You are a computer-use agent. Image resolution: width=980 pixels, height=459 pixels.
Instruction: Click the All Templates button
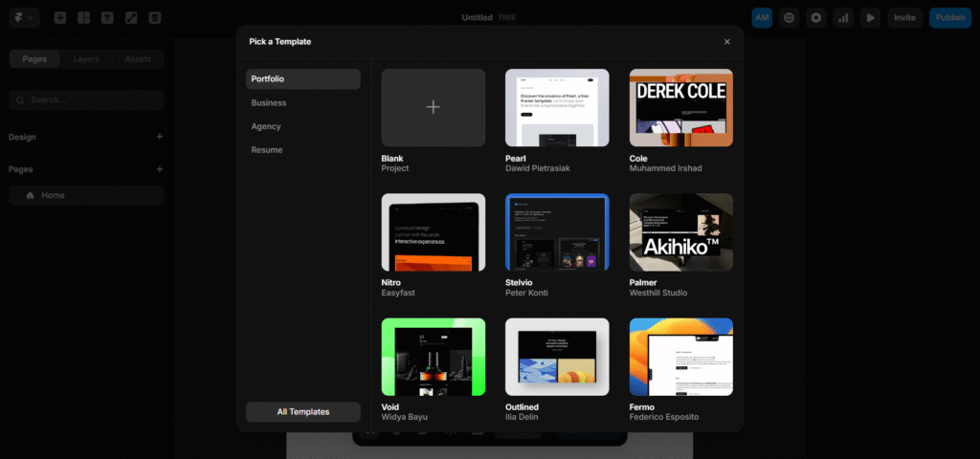coord(303,412)
